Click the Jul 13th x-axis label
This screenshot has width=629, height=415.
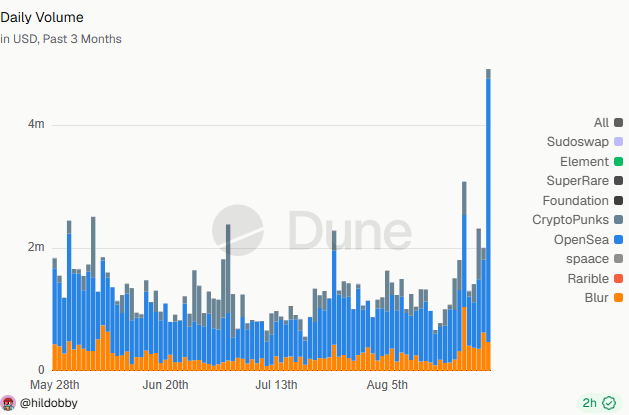click(276, 385)
